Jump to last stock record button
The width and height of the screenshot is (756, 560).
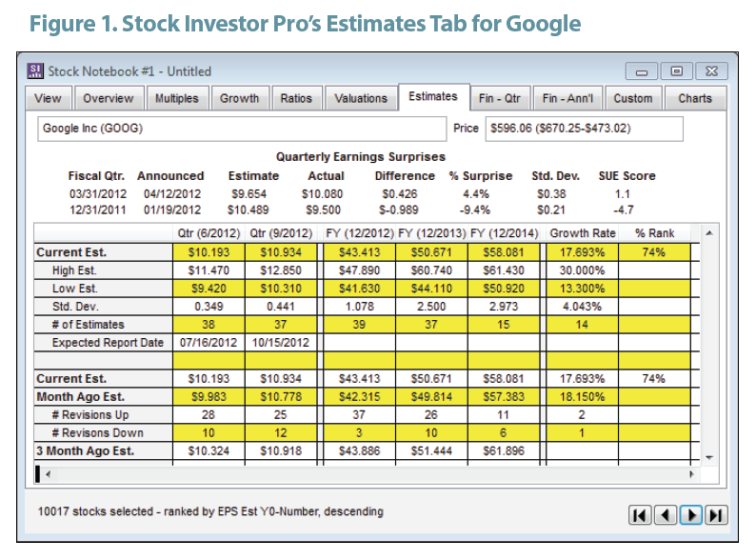[716, 515]
